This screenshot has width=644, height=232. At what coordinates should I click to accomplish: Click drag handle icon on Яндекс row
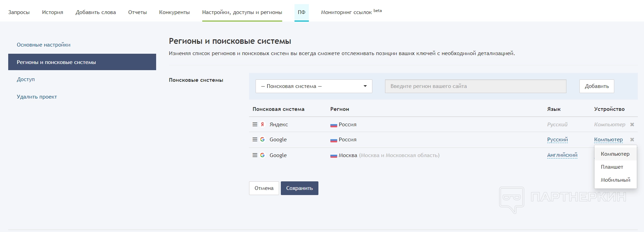255,125
